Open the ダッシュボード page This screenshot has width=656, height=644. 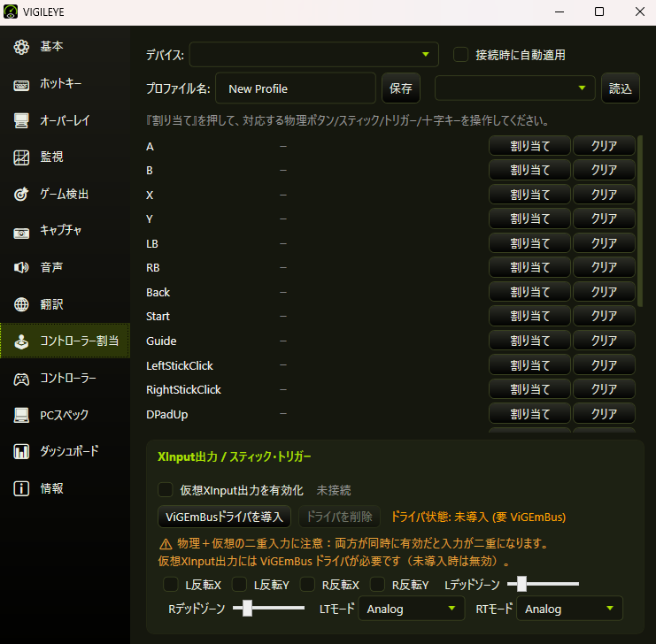click(x=65, y=451)
